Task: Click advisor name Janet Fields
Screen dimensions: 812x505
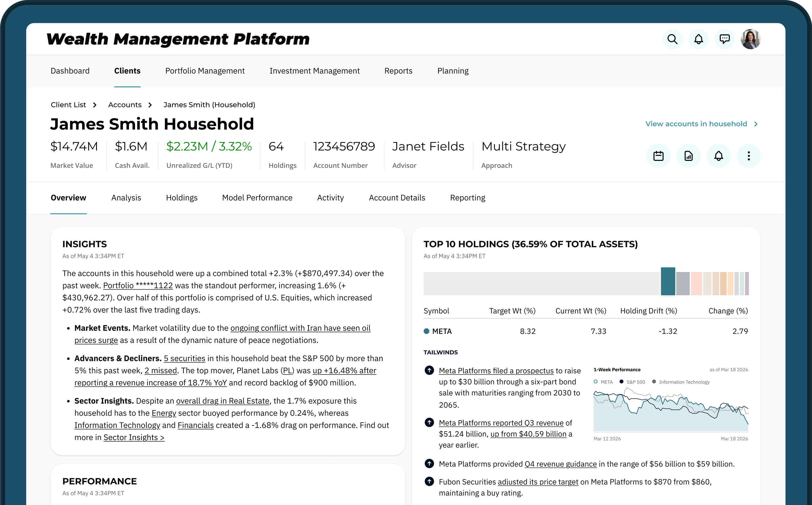Action: [428, 146]
